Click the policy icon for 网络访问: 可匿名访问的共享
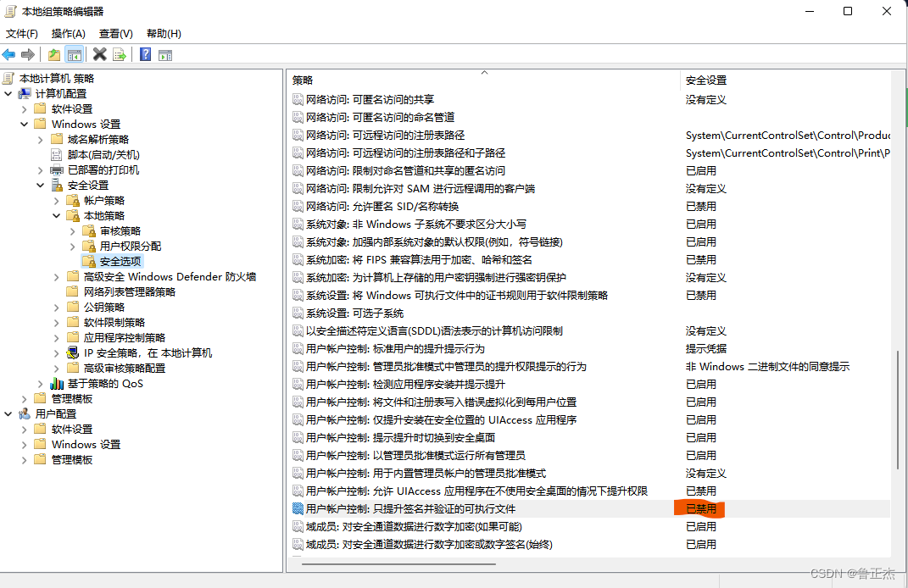This screenshot has width=908, height=588. click(x=298, y=99)
